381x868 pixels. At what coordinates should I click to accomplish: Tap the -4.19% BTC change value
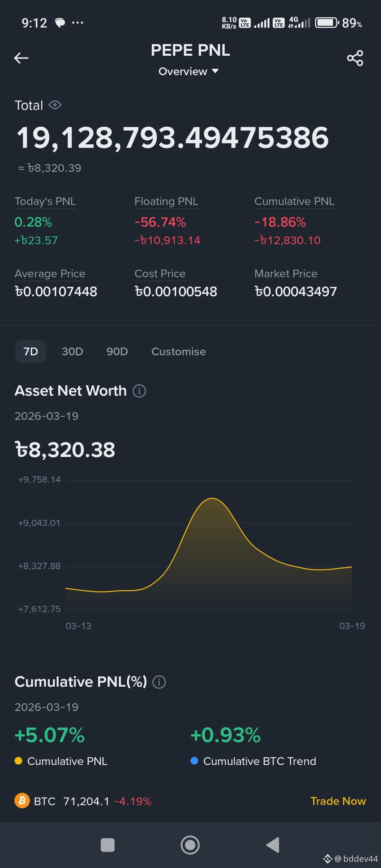pos(133,801)
